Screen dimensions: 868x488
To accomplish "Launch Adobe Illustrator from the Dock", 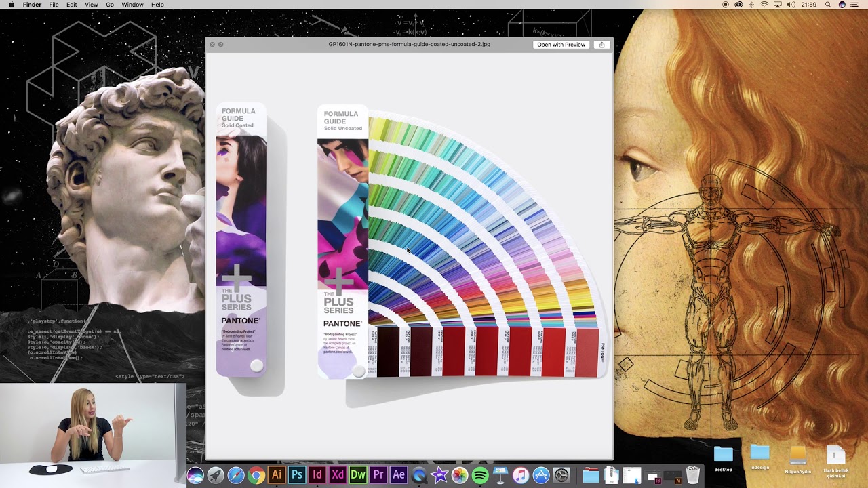I will tap(277, 475).
